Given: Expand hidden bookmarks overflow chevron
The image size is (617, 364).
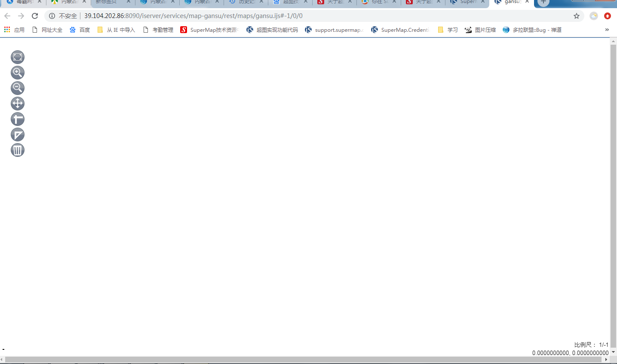Looking at the screenshot, I should click(x=607, y=30).
